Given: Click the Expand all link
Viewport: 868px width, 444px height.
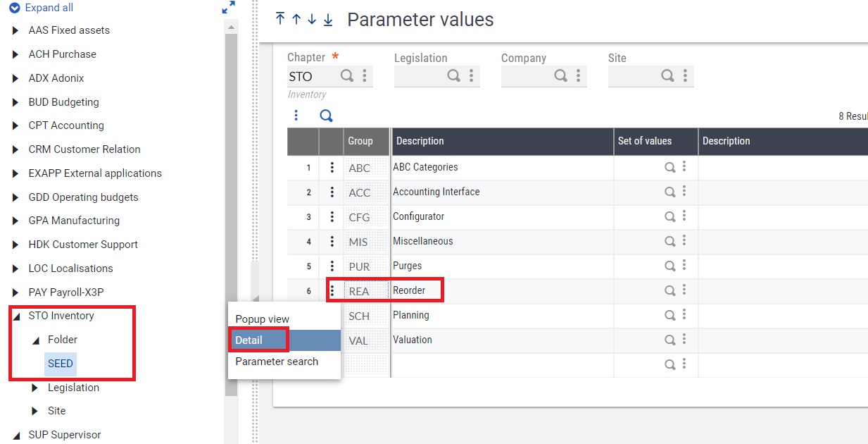Looking at the screenshot, I should [42, 8].
